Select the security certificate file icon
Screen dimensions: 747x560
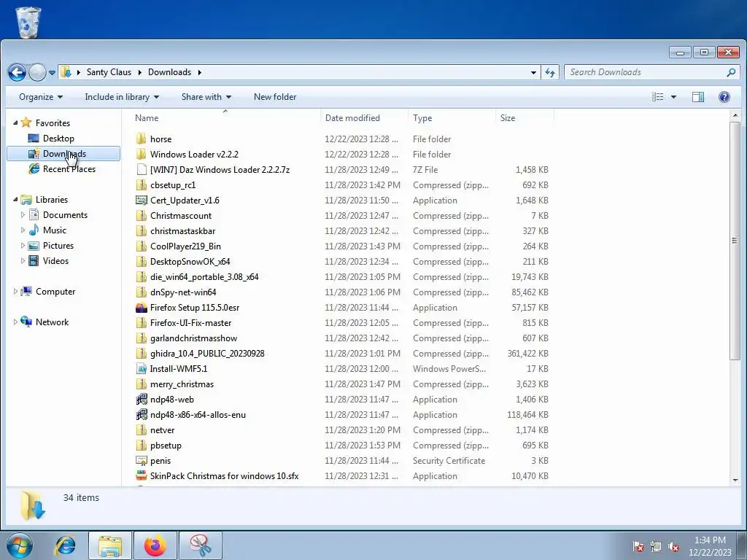(141, 461)
